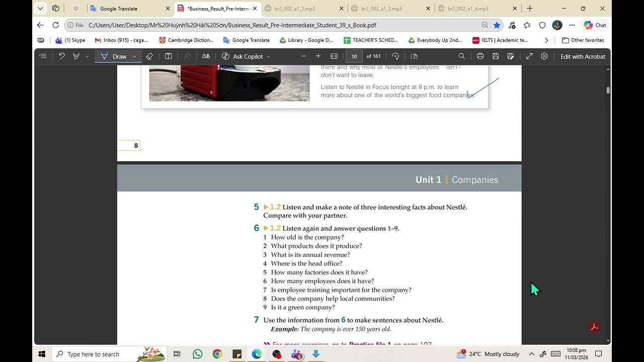644x362 pixels.
Task: Open WhatsApp from the taskbar
Action: pyautogui.click(x=197, y=354)
